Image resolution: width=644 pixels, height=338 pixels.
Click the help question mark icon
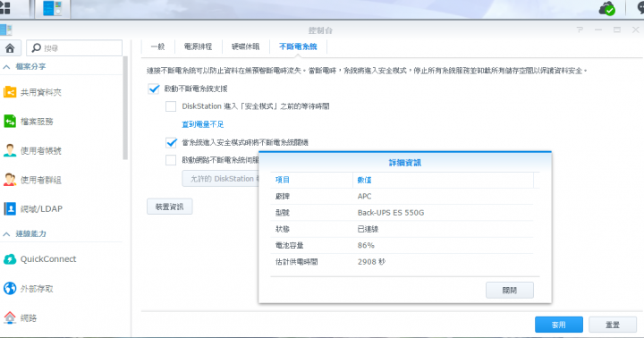click(x=580, y=30)
